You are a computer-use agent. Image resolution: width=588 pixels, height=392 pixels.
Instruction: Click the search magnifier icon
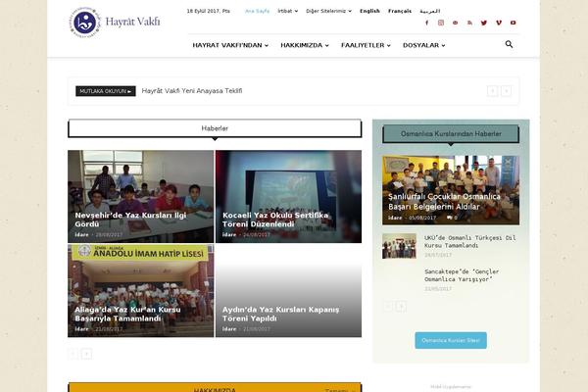pos(509,44)
